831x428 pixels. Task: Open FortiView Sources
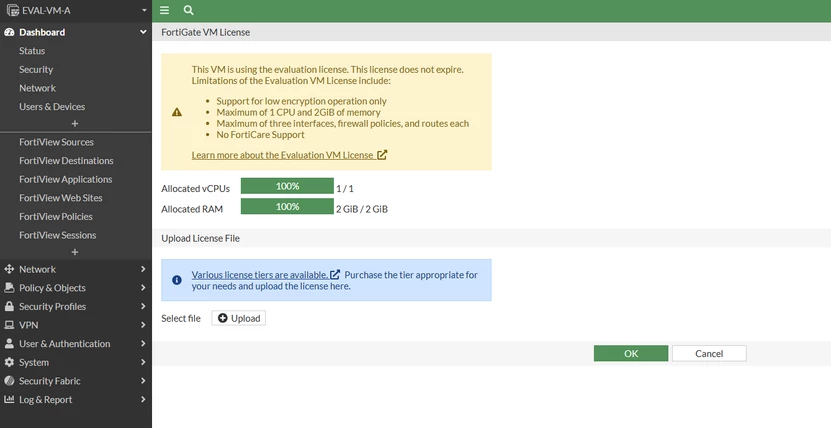coord(56,142)
